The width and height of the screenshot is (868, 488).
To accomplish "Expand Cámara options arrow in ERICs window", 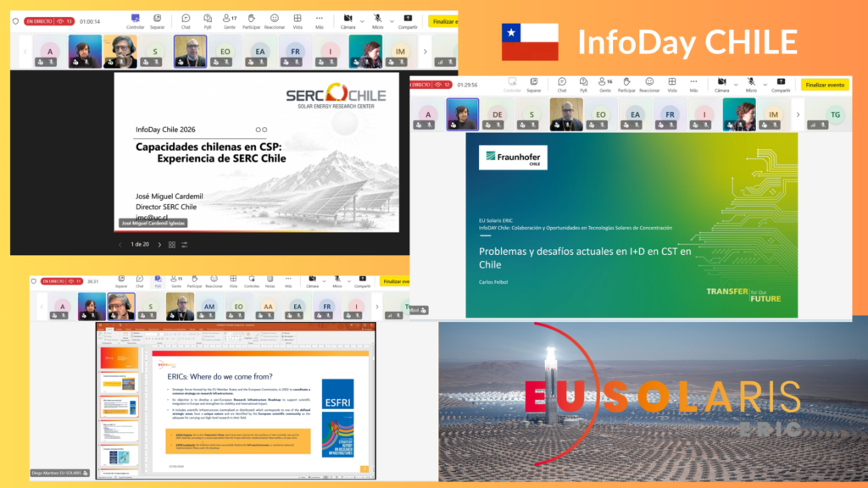I will pyautogui.click(x=325, y=281).
